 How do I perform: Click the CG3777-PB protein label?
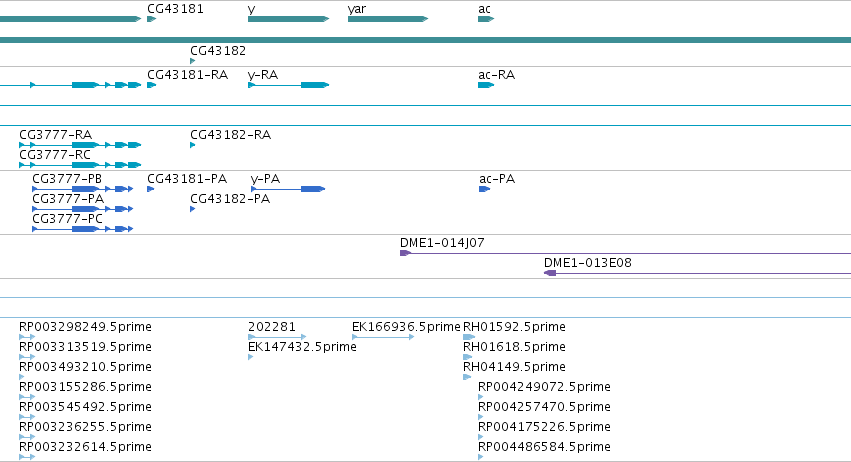coord(67,179)
